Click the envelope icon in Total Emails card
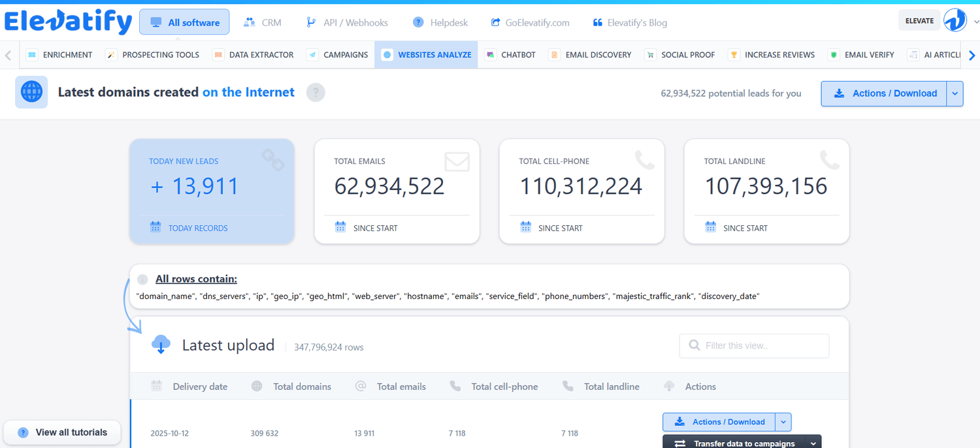Screen dimensions: 980x448 pyautogui.click(x=457, y=161)
